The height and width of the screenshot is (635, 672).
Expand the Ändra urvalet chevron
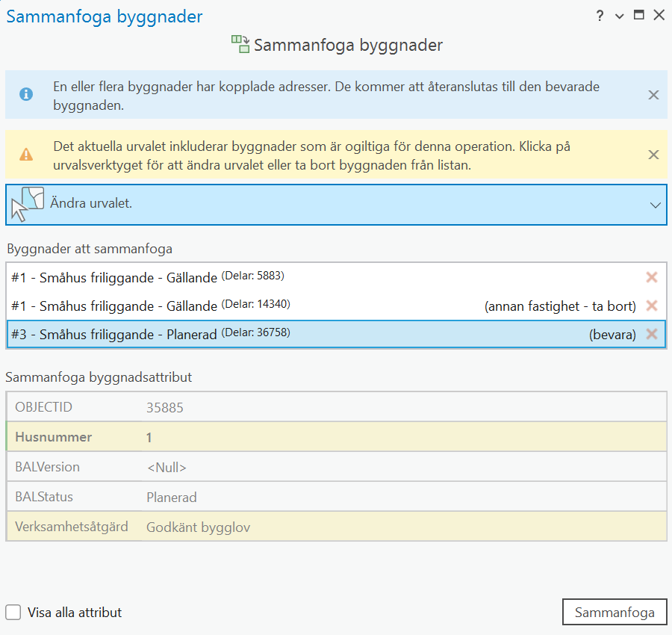coord(655,205)
